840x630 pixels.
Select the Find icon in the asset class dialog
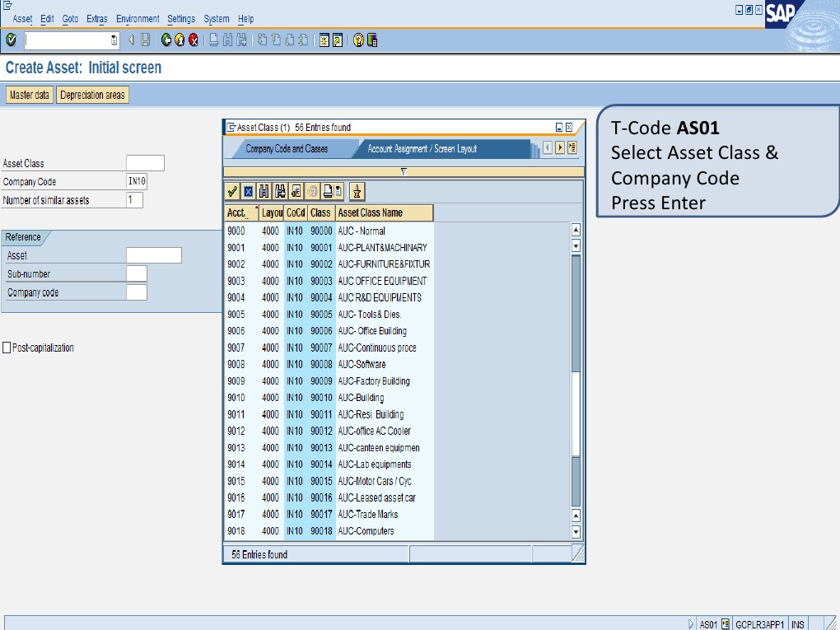(x=263, y=190)
